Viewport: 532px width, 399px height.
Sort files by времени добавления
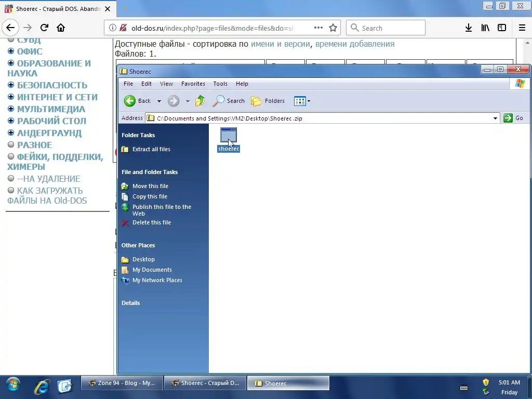click(355, 44)
